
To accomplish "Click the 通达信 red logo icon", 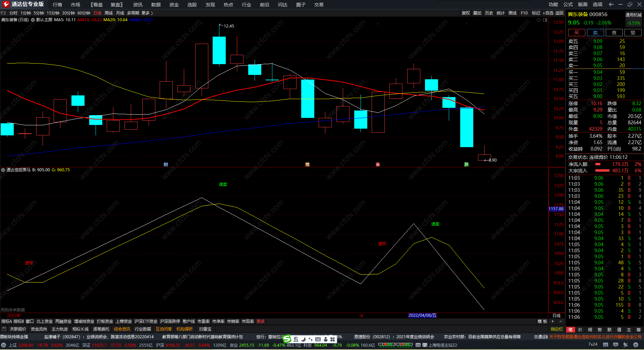I will [x=6, y=4].
